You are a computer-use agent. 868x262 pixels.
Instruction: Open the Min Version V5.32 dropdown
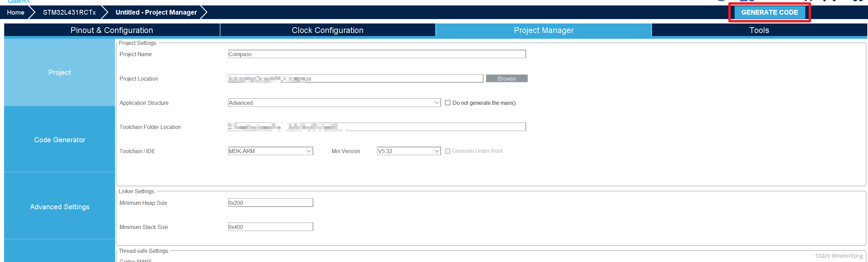409,151
